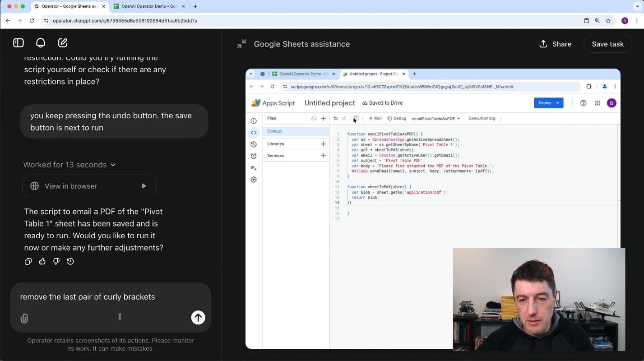This screenshot has height=361, width=644.
Task: Focus the message input containing curly brackets text
Action: pyautogui.click(x=111, y=296)
